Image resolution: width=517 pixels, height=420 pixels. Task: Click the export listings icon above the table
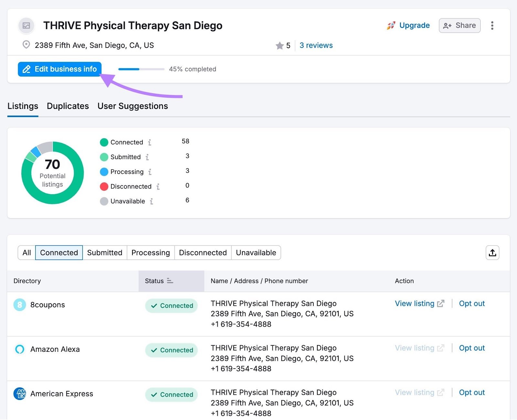[492, 253]
